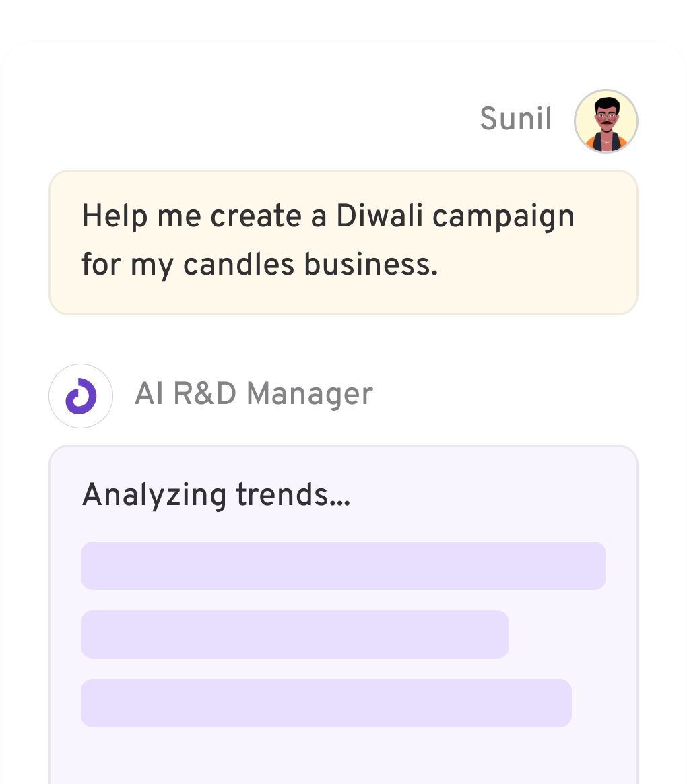Click Sunil's profile avatar

tap(606, 121)
